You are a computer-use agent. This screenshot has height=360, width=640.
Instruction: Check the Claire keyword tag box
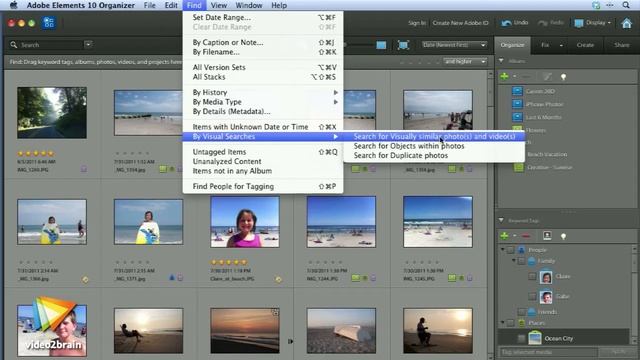(532, 277)
